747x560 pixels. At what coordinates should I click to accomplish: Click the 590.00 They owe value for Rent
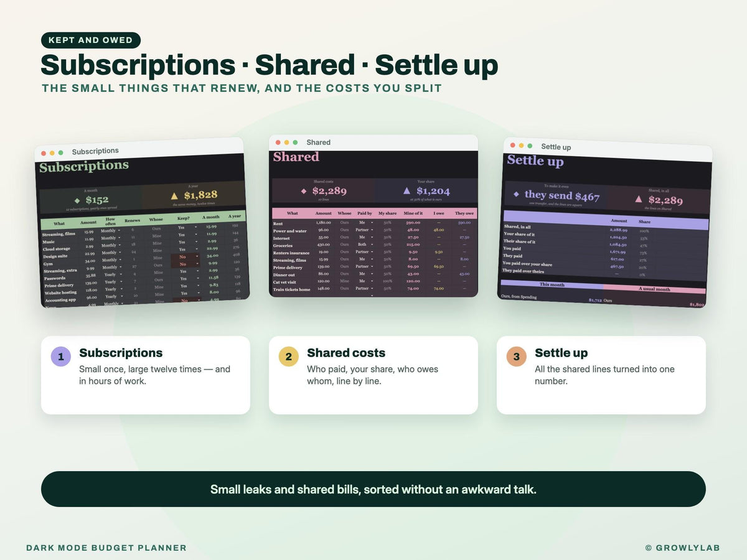pyautogui.click(x=464, y=223)
